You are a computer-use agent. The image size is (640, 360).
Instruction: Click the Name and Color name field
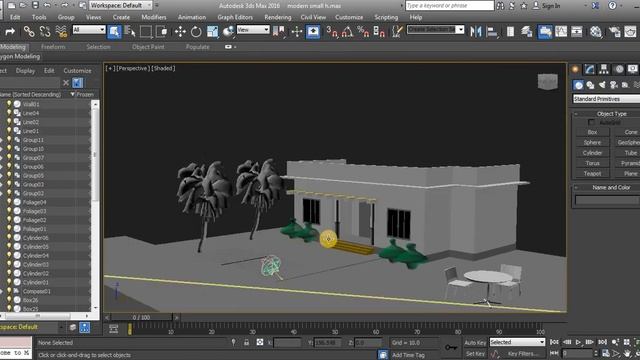pyautogui.click(x=607, y=200)
